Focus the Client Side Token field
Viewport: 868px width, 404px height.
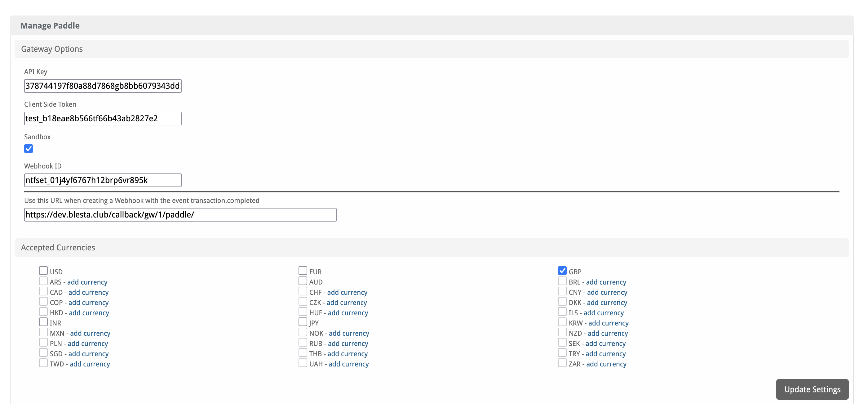tap(103, 119)
